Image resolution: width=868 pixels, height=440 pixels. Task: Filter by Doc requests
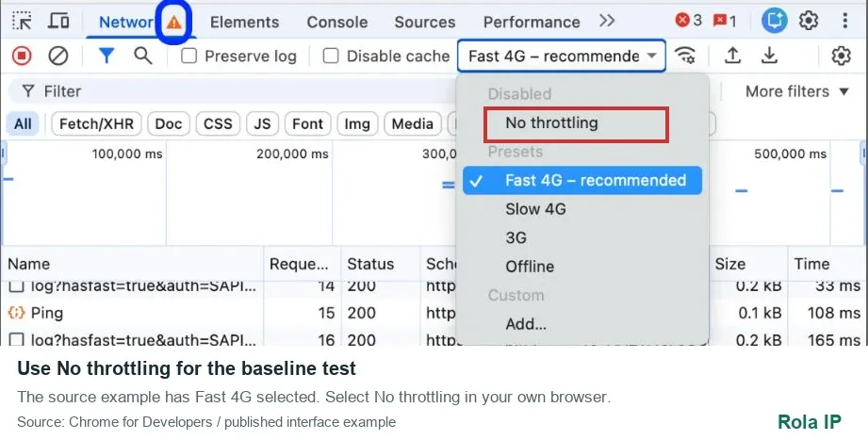169,123
